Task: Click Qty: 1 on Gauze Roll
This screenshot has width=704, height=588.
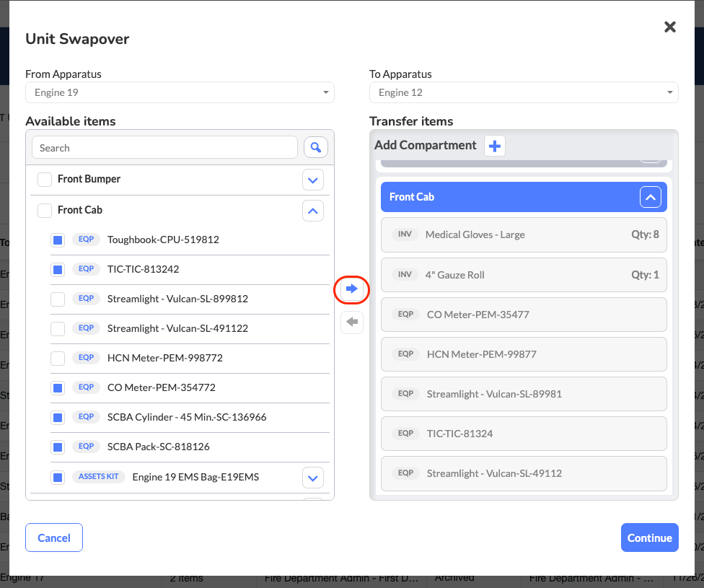Action: click(x=645, y=275)
